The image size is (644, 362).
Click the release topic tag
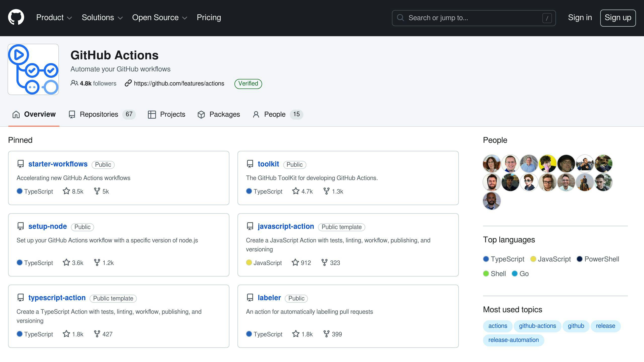pyautogui.click(x=606, y=326)
